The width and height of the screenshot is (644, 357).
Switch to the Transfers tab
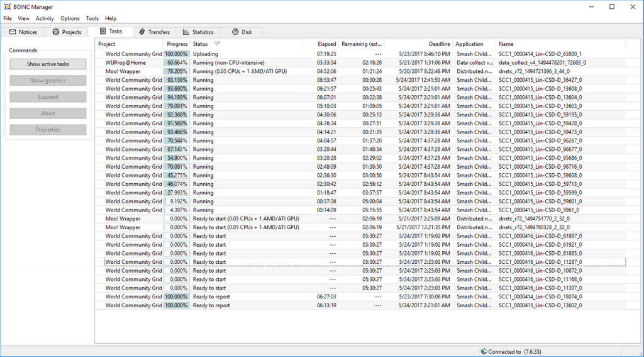(155, 32)
